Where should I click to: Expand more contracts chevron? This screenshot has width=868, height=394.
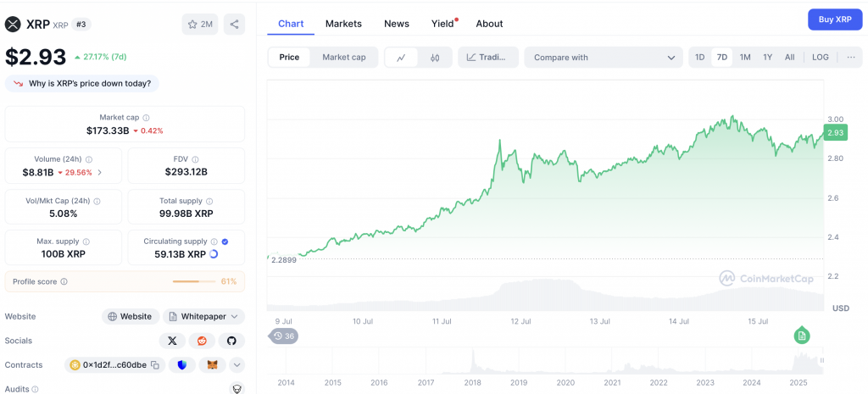237,365
